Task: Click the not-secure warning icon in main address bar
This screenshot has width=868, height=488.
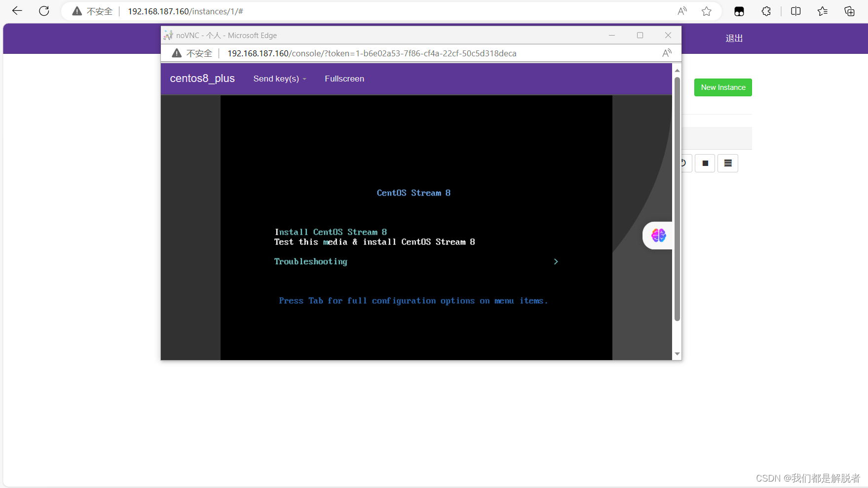Action: pos(77,11)
